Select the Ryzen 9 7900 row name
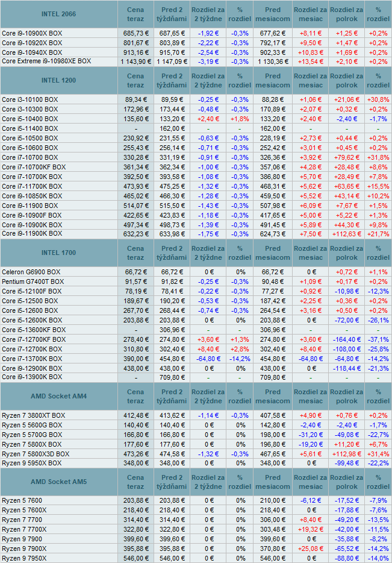Image resolution: width=392 pixels, height=563 pixels. [x=22, y=539]
